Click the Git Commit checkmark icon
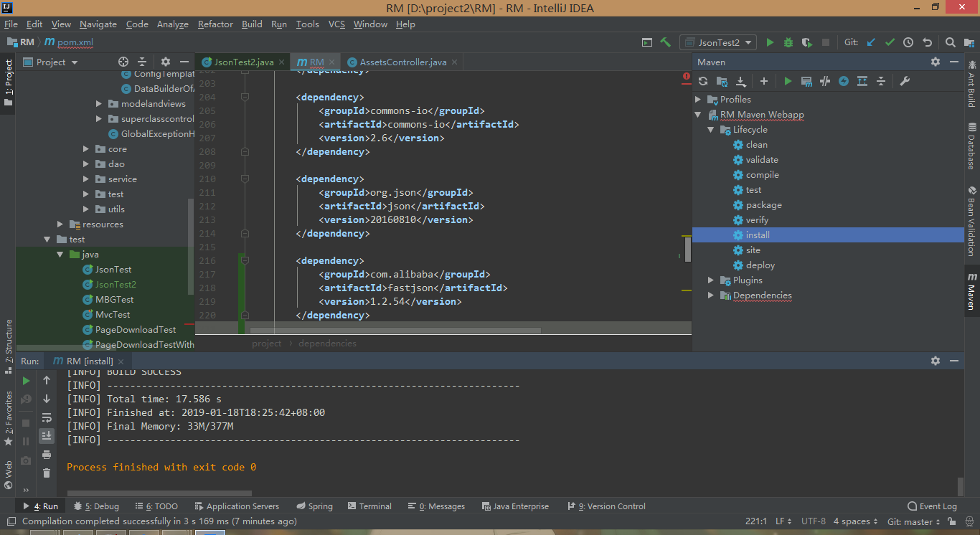Viewport: 980px width, 535px height. (890, 42)
